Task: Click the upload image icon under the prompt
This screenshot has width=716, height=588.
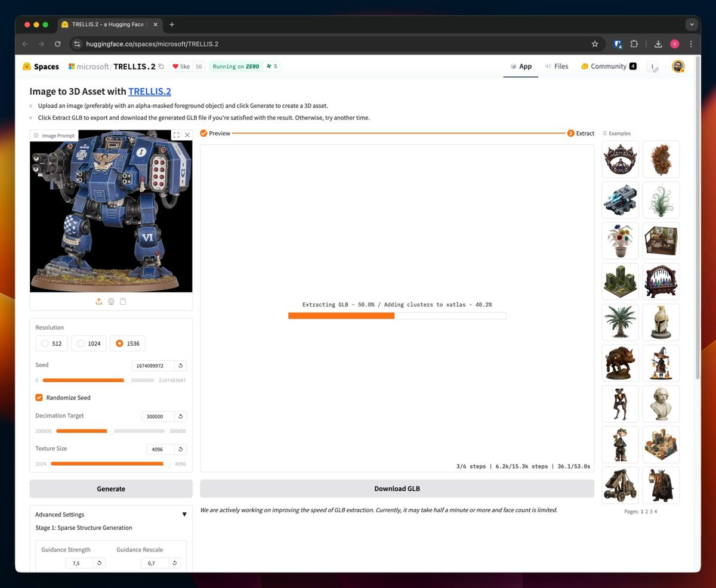Action: pyautogui.click(x=99, y=301)
